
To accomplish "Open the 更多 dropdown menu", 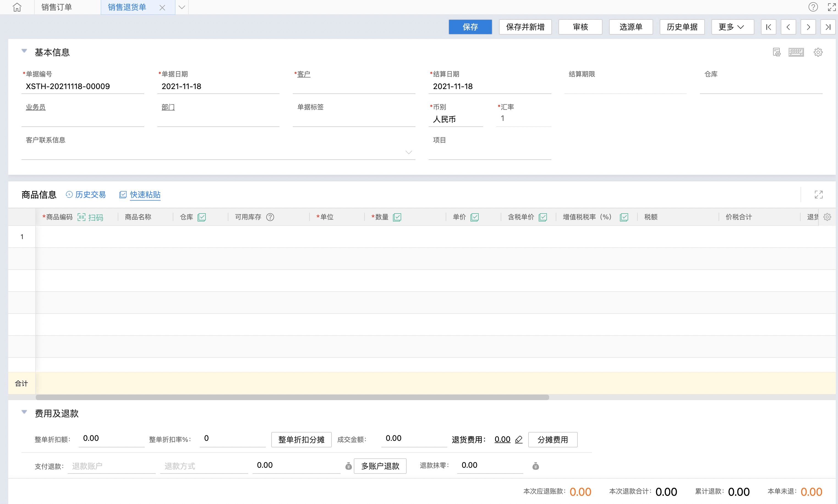I will click(x=732, y=27).
